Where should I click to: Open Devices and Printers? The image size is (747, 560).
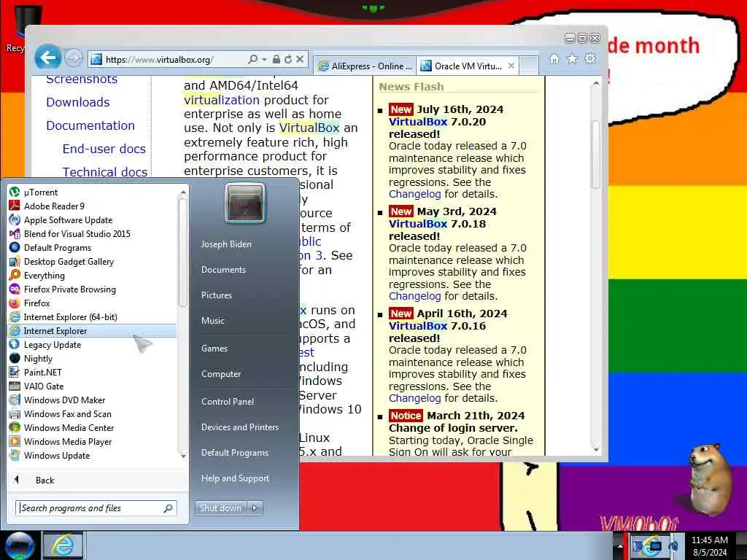239,427
